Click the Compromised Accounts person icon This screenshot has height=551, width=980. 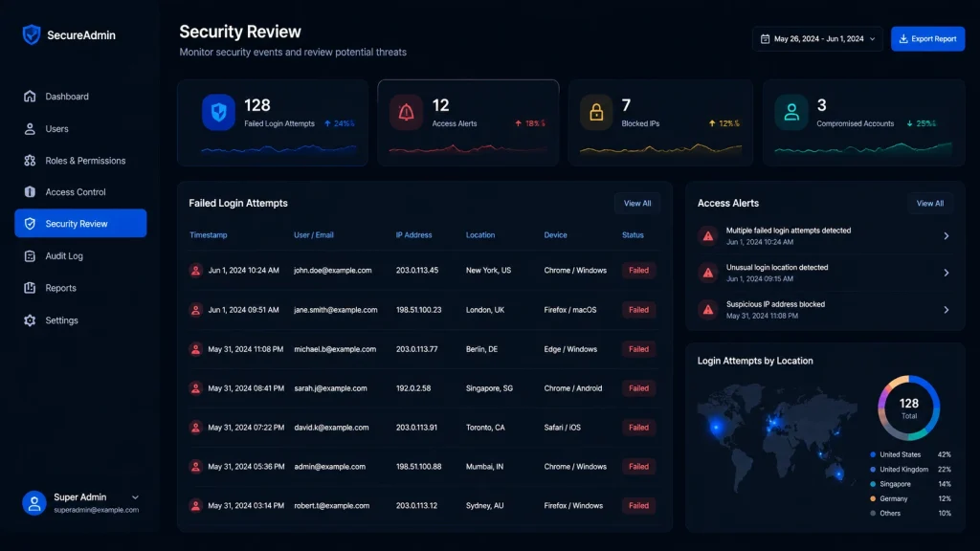[x=791, y=113]
